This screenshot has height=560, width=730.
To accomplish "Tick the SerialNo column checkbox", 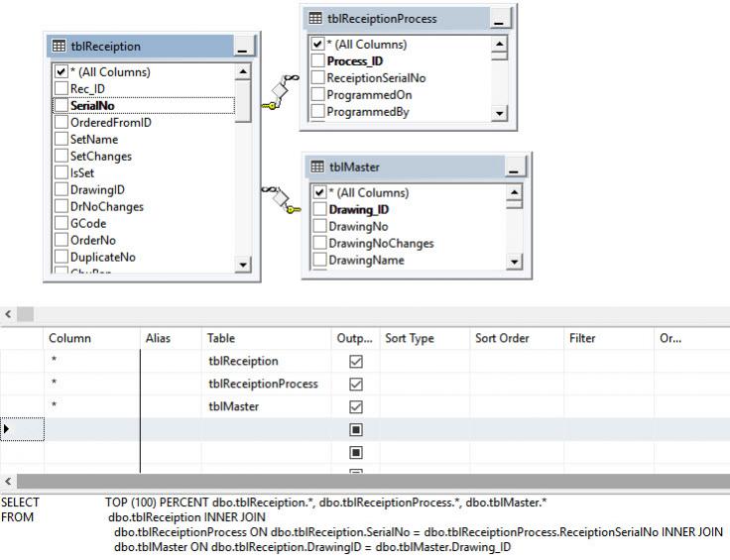I will pos(61,106).
